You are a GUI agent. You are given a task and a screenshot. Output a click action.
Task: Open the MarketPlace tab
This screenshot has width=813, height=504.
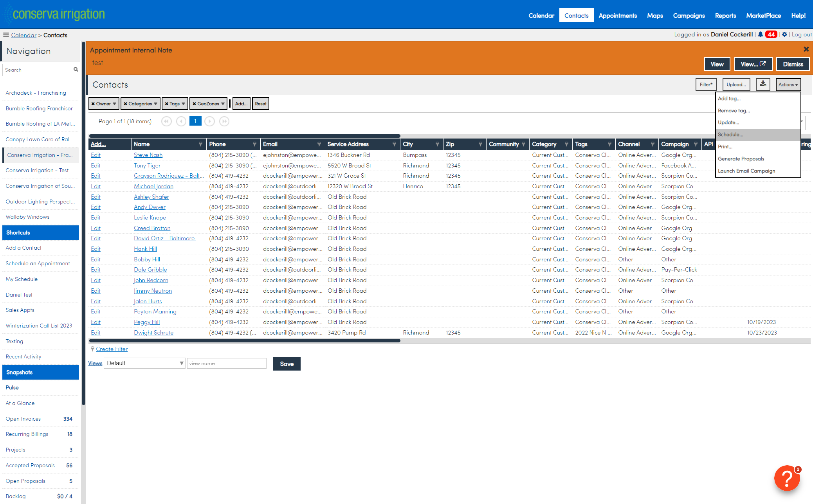click(x=763, y=16)
